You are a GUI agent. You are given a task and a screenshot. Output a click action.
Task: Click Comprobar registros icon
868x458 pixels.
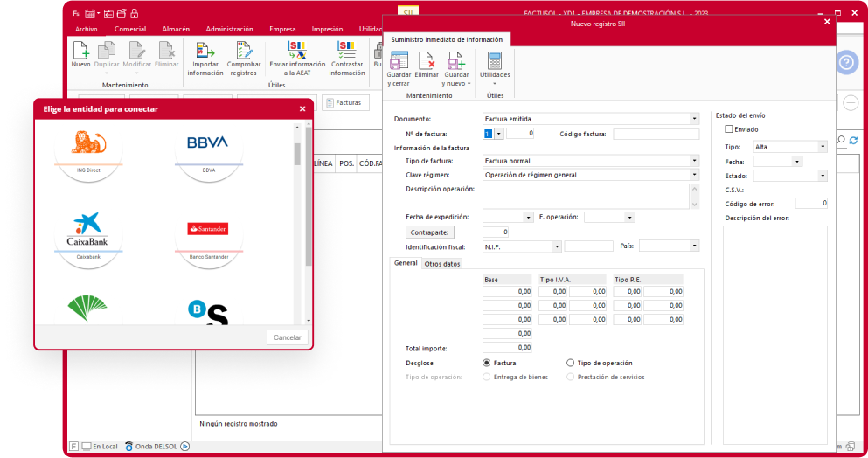pos(244,51)
